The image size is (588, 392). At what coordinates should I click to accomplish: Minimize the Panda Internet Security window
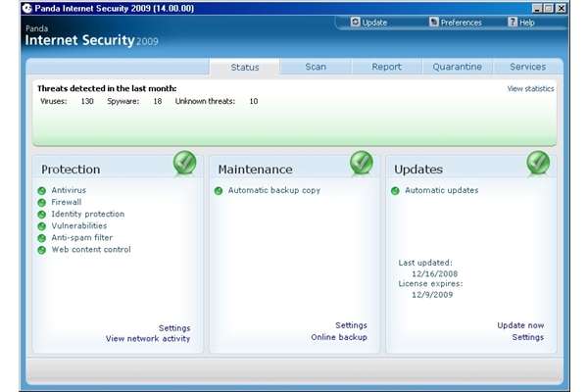pos(537,8)
